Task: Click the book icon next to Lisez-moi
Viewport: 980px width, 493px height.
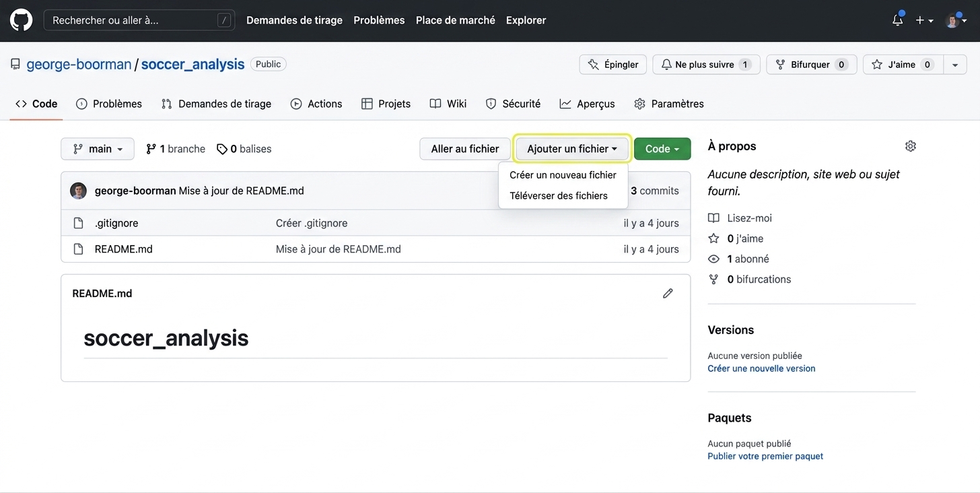Action: 713,218
